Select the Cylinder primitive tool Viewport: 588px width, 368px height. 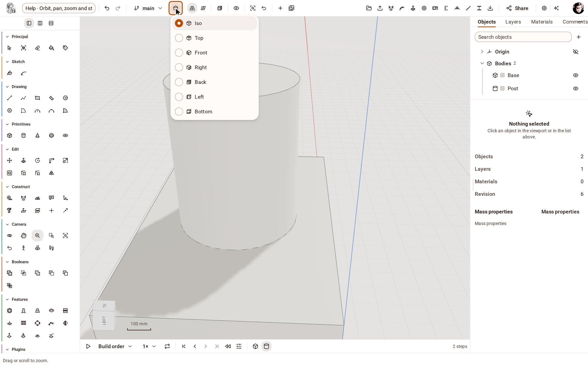tap(24, 135)
